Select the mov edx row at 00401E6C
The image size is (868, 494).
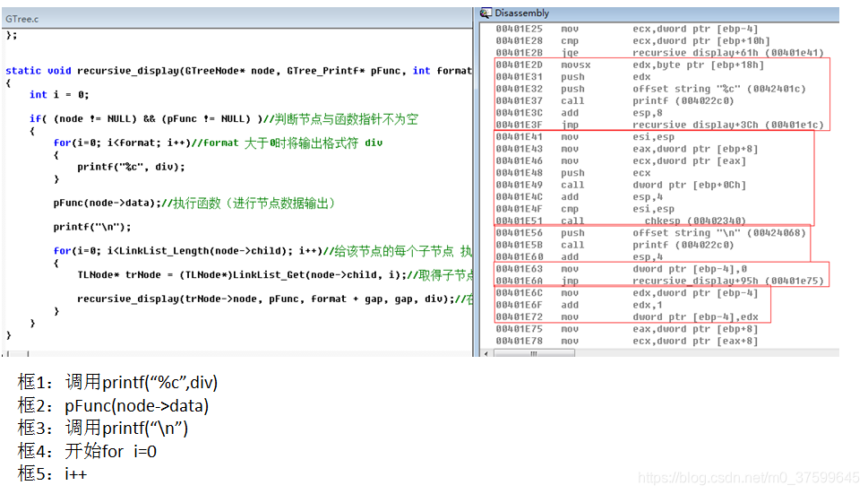pos(627,293)
